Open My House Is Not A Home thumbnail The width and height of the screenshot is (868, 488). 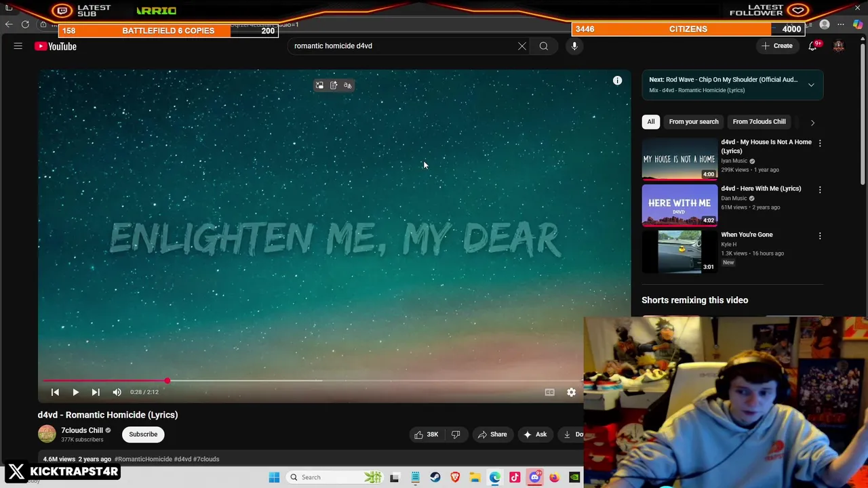click(679, 159)
